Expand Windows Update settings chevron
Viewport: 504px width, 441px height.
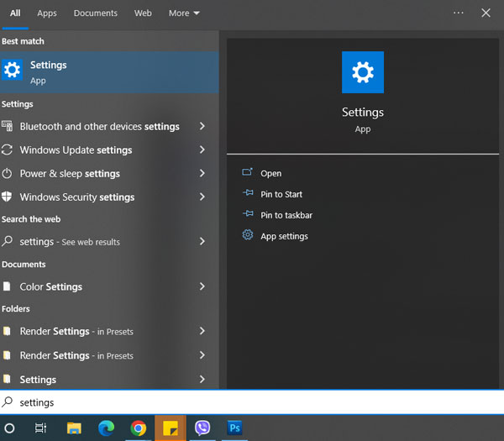[x=202, y=150]
